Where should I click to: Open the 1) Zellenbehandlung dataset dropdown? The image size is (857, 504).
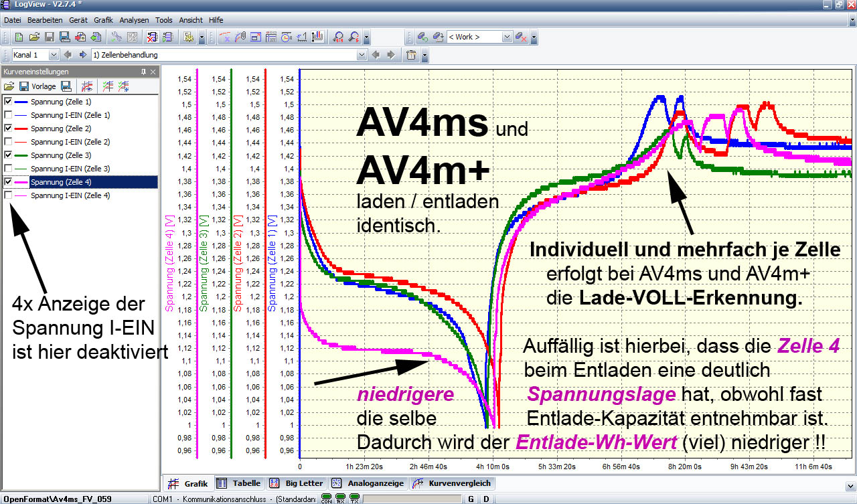tap(362, 55)
